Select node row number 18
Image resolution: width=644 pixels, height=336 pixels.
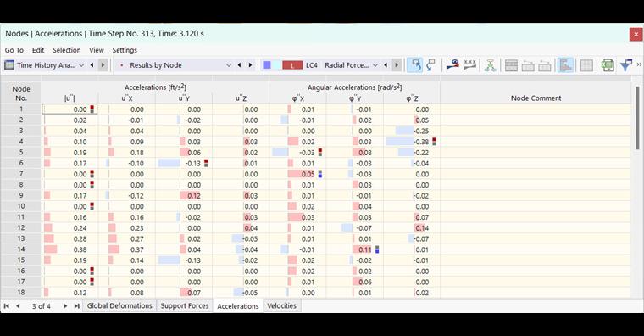pos(21,293)
